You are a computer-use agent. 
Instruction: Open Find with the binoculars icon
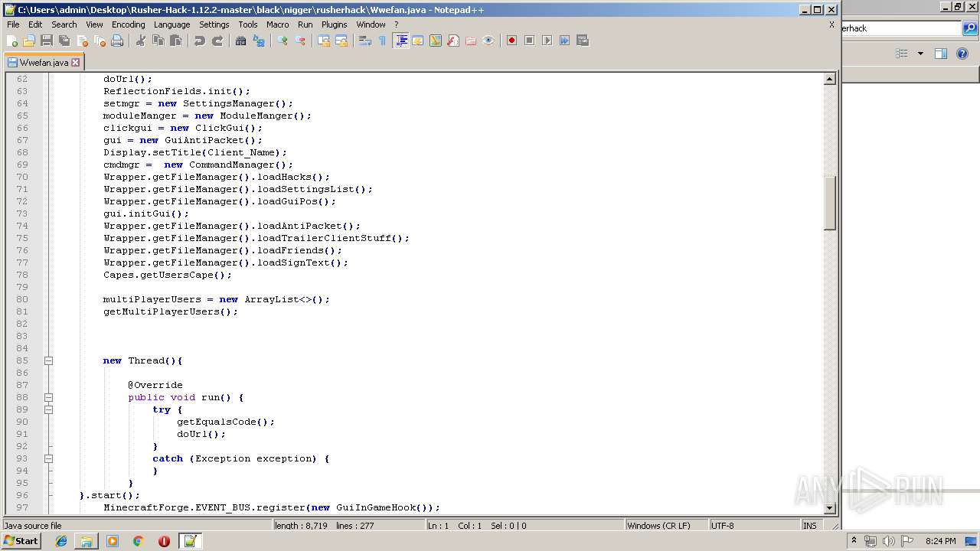coord(241,41)
